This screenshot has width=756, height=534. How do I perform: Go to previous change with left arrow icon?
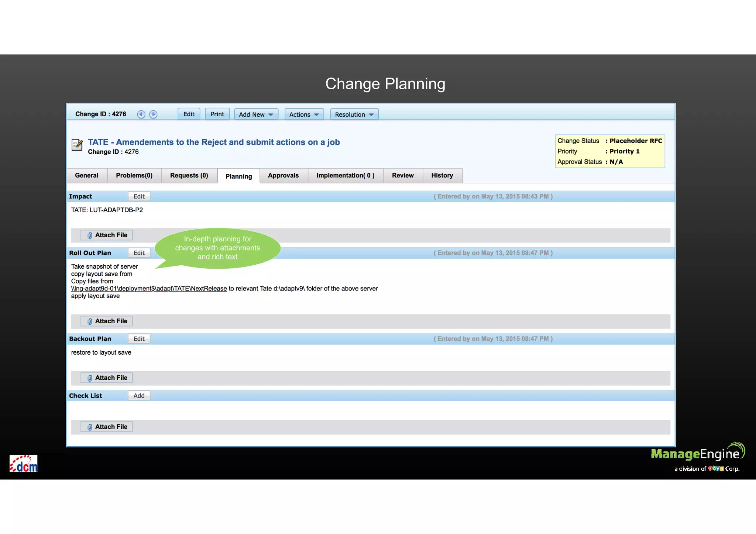(x=141, y=114)
